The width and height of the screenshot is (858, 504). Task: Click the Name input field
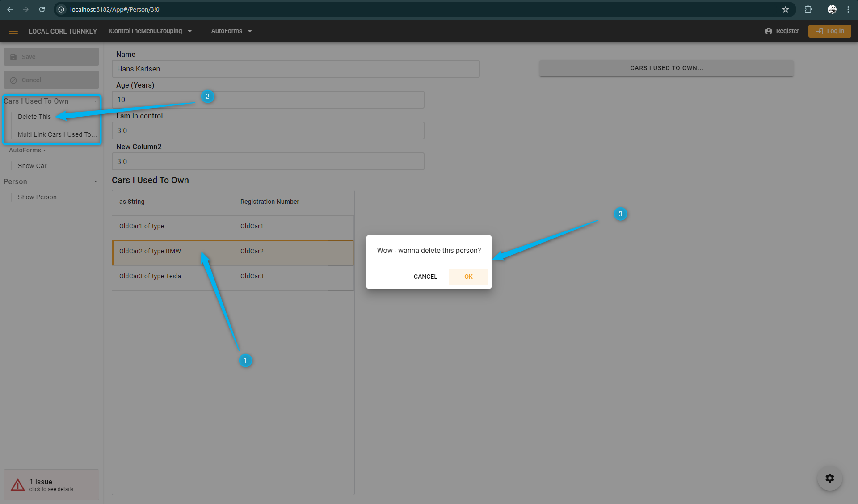[x=295, y=69]
